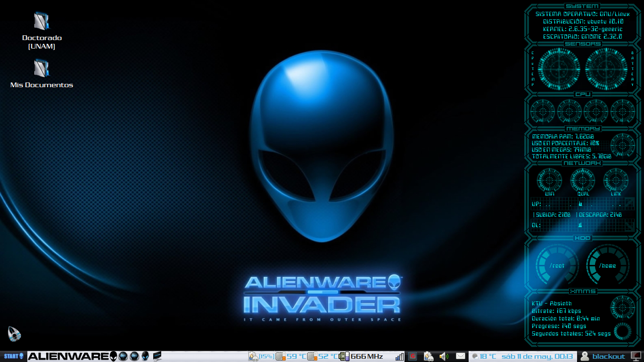Click the MEMORIA RAM: 7.62GiB text
The width and height of the screenshot is (644, 362).
(x=563, y=136)
